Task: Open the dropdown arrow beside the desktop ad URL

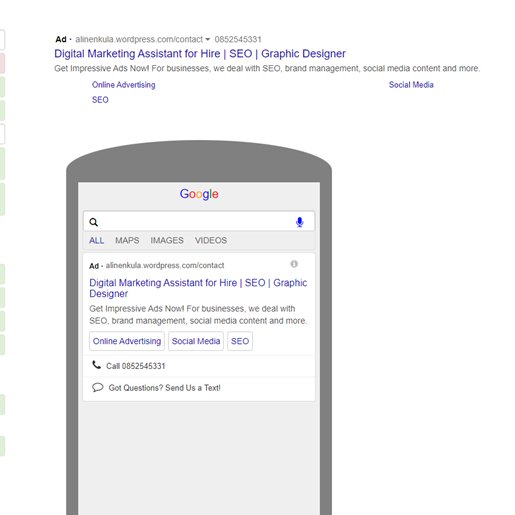Action: coord(208,40)
